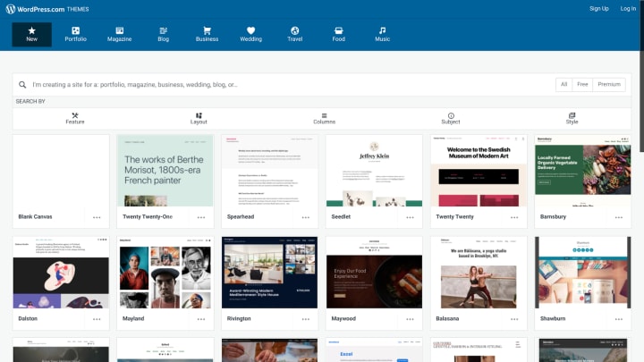Open the Business cart category
Viewport: 644px width, 362px height.
click(x=207, y=35)
